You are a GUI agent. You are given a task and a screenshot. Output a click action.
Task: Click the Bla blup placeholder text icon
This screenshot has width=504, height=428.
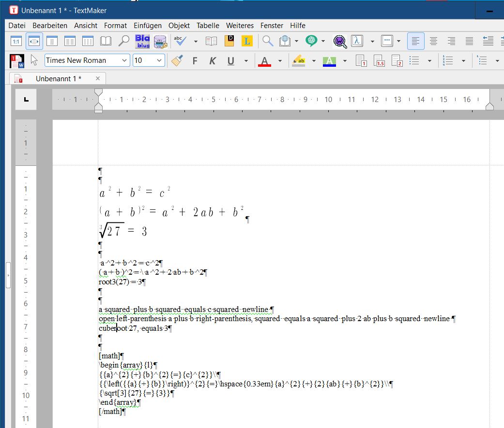(142, 42)
